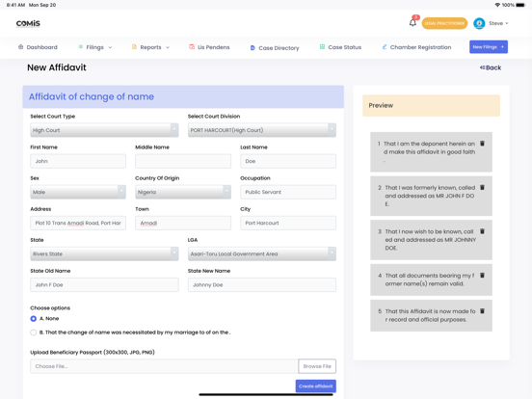Click the First Name field
Viewport: 532px width, 399px height.
pyautogui.click(x=78, y=161)
